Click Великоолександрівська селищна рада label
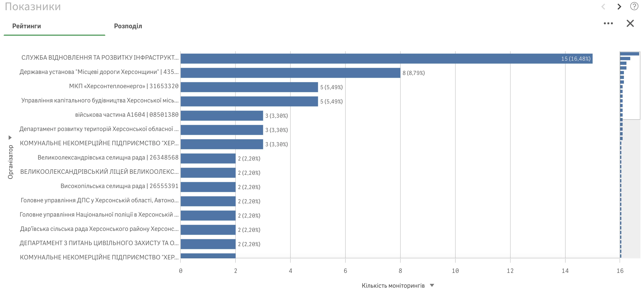The width and height of the screenshot is (644, 292). 108,157
